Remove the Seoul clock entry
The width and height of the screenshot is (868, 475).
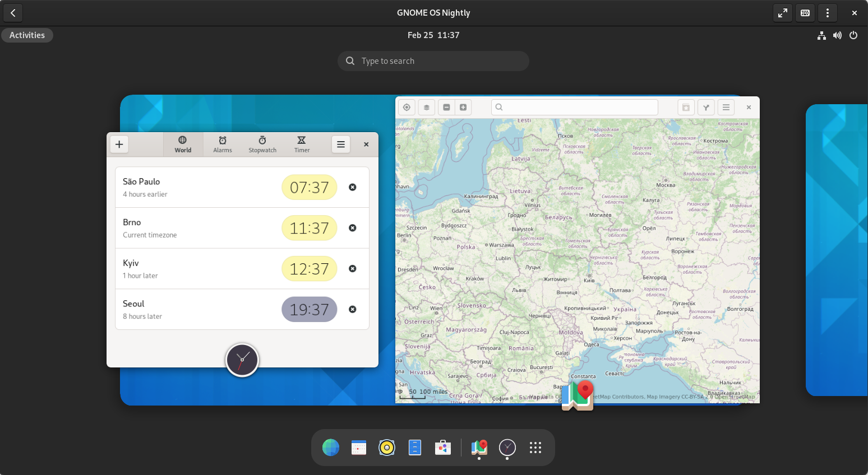click(x=353, y=309)
